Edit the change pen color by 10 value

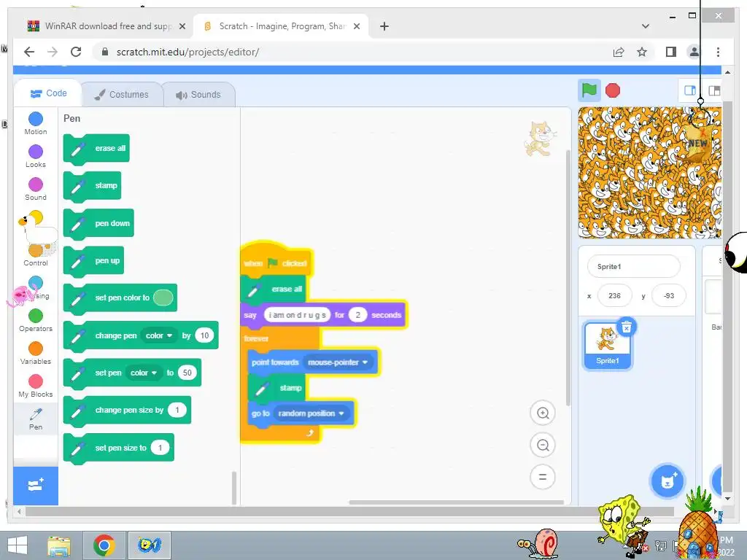(x=204, y=335)
